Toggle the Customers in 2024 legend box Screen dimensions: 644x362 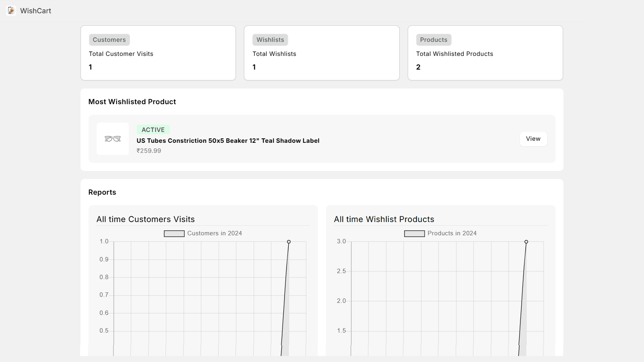174,234
